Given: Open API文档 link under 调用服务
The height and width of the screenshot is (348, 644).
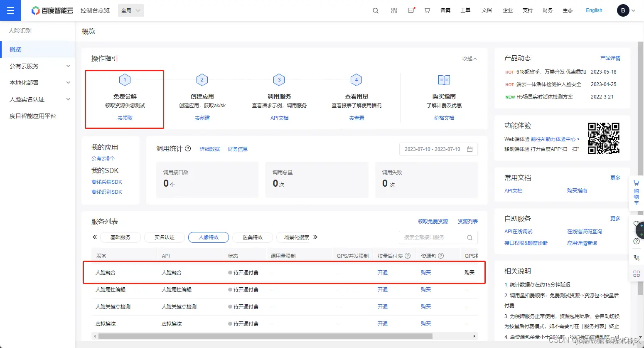Looking at the screenshot, I should coord(279,118).
